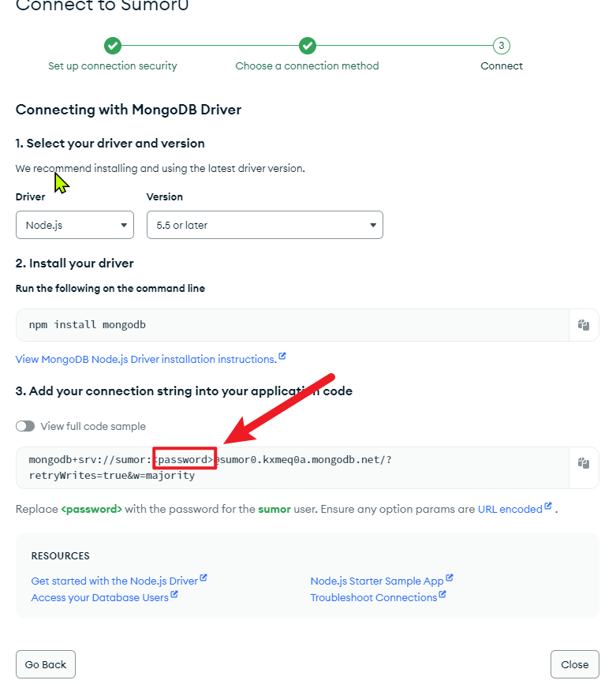Copy the connection string to clipboard
Image resolution: width=616 pixels, height=684 pixels.
pos(584,463)
